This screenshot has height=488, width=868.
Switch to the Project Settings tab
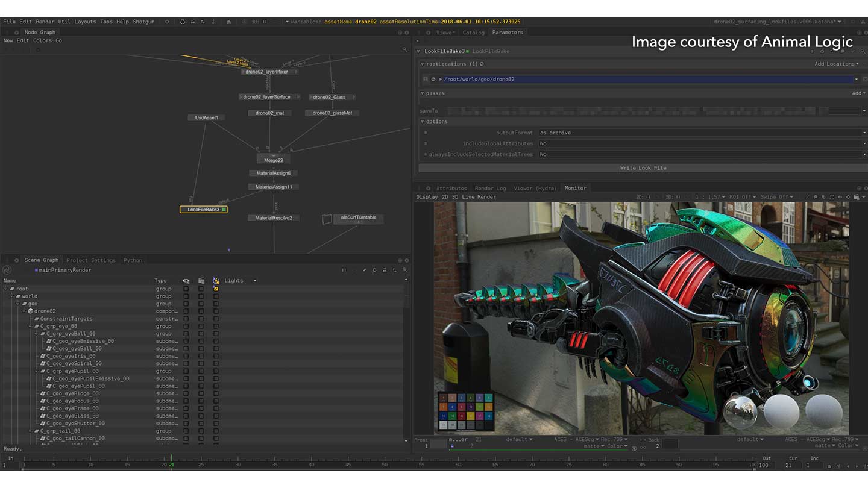[x=91, y=260]
